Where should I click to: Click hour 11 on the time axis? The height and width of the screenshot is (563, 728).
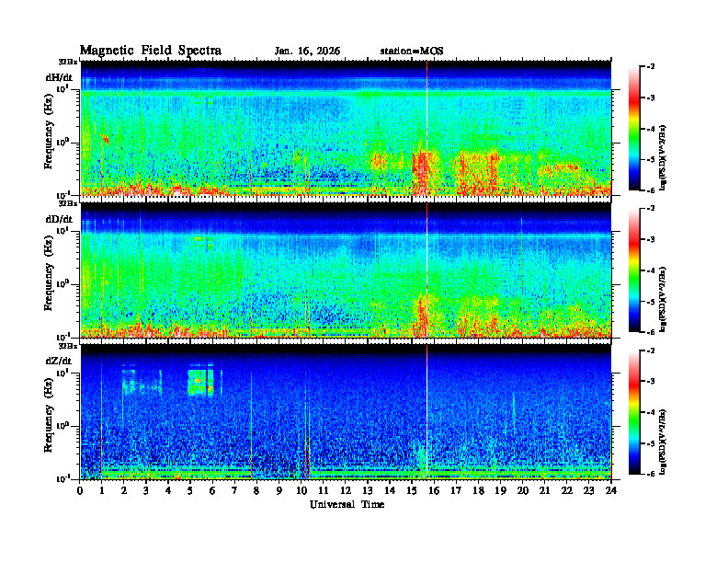point(324,490)
